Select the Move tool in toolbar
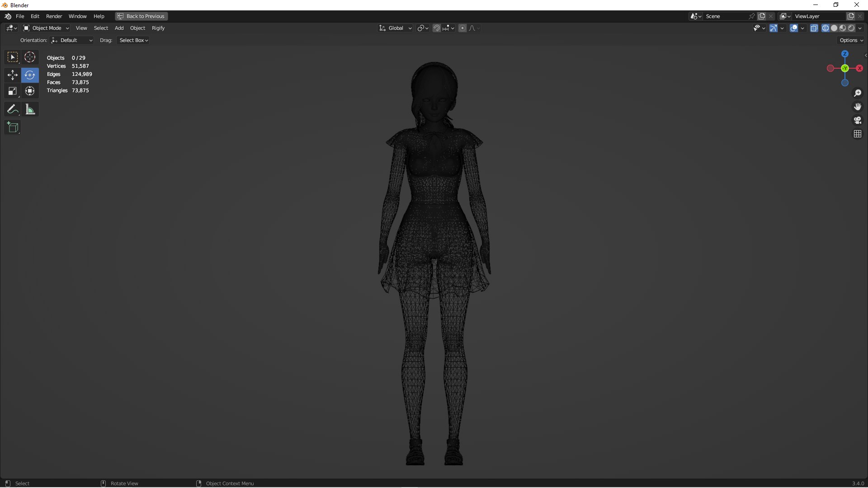 click(12, 75)
